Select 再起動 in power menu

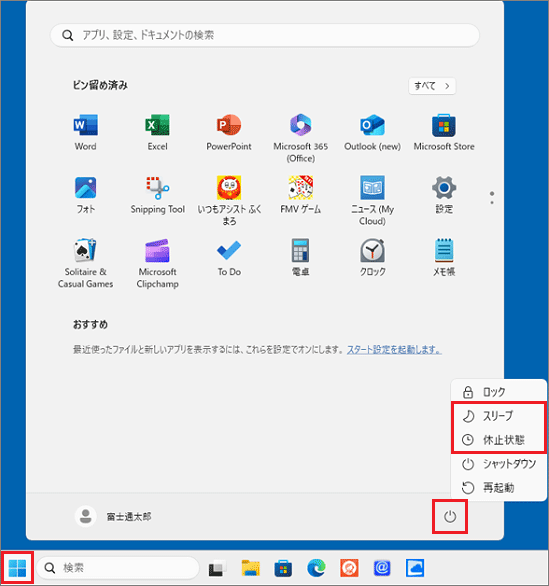point(499,488)
